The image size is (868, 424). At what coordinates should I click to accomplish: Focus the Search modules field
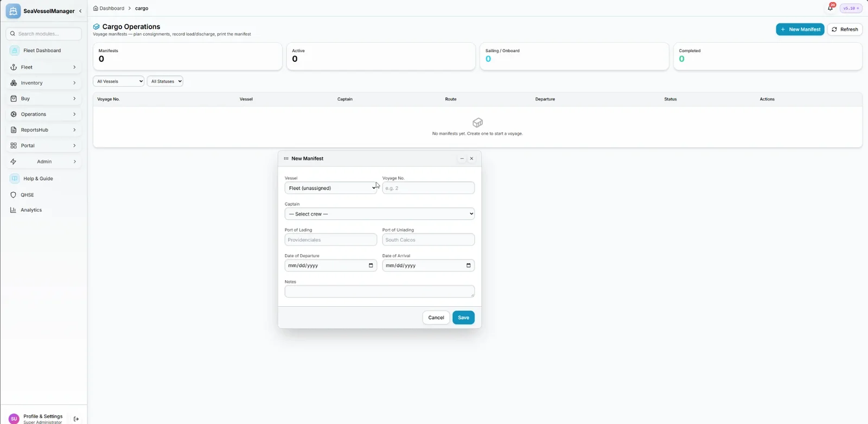tap(43, 34)
